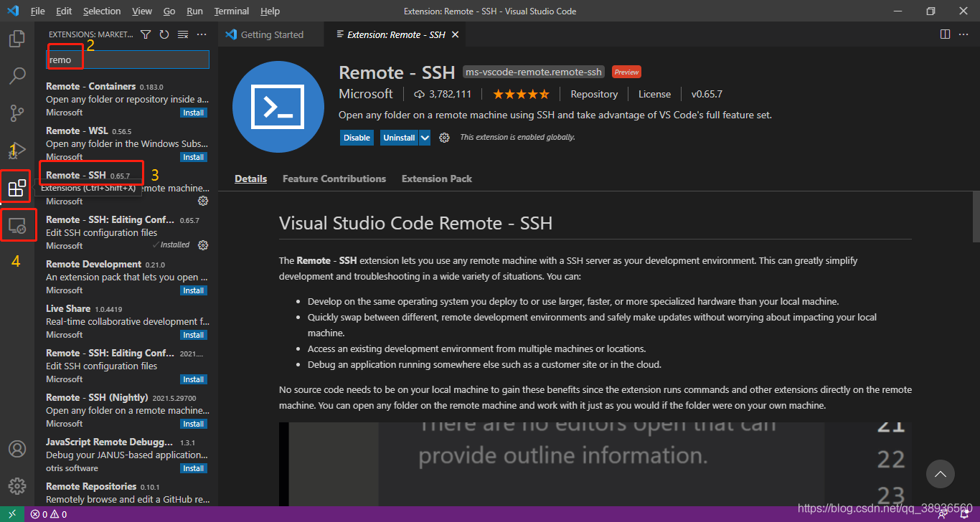
Task: Install the Remote - Containers extension
Action: click(194, 113)
